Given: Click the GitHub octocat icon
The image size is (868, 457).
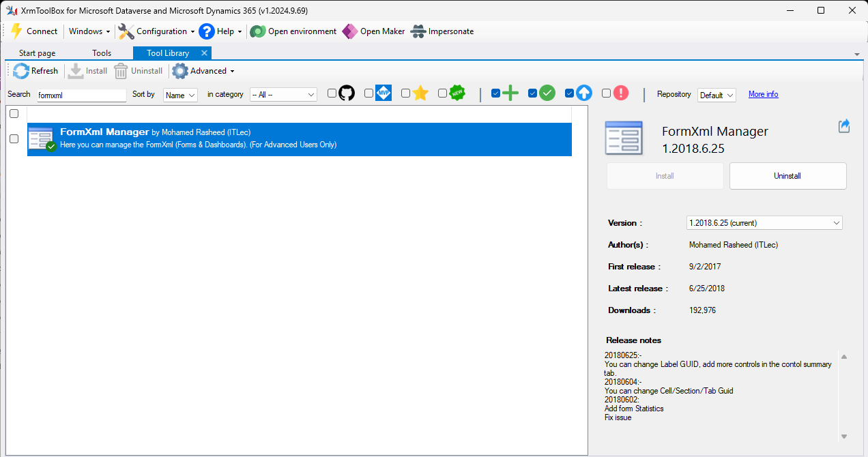Looking at the screenshot, I should (347, 93).
